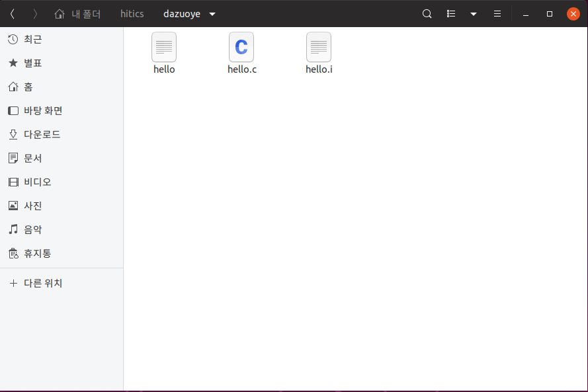Open the hamburger main menu
Viewport: 588px width, 392px height.
click(497, 14)
